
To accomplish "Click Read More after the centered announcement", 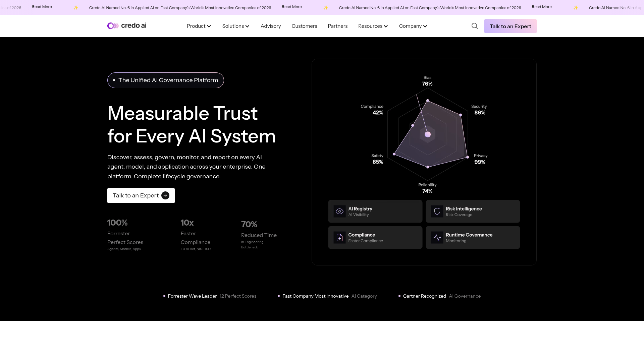I will tap(292, 7).
